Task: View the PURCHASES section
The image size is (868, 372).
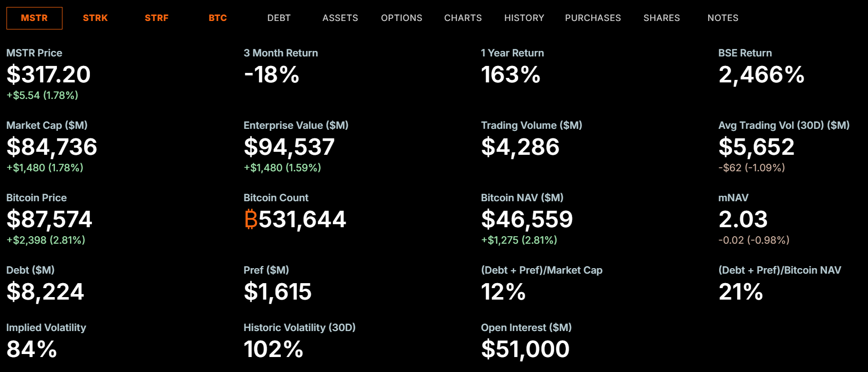Action: (x=593, y=17)
